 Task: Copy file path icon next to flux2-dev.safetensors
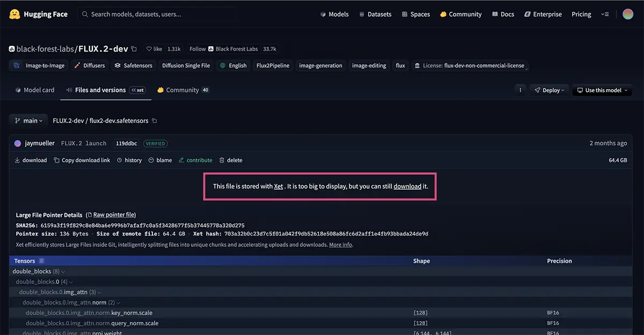155,121
